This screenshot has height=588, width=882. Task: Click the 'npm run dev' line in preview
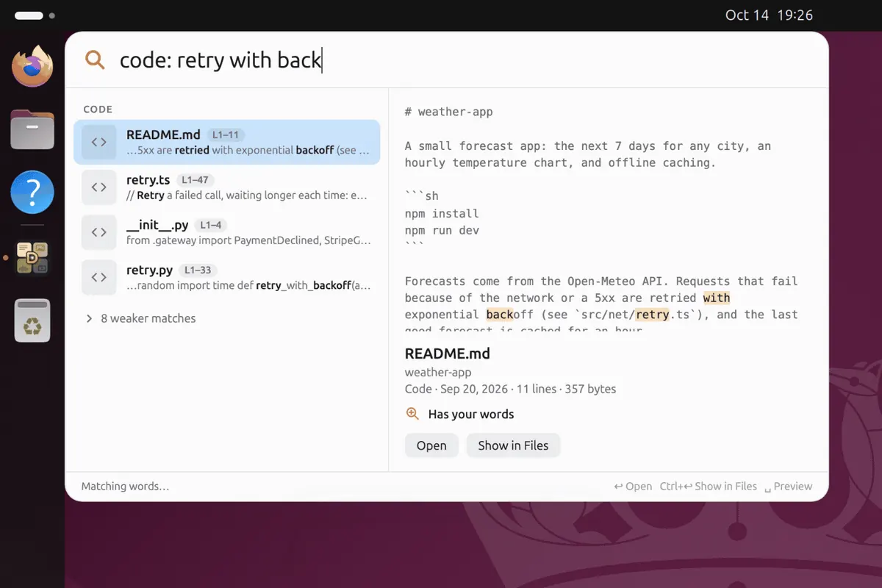click(442, 231)
